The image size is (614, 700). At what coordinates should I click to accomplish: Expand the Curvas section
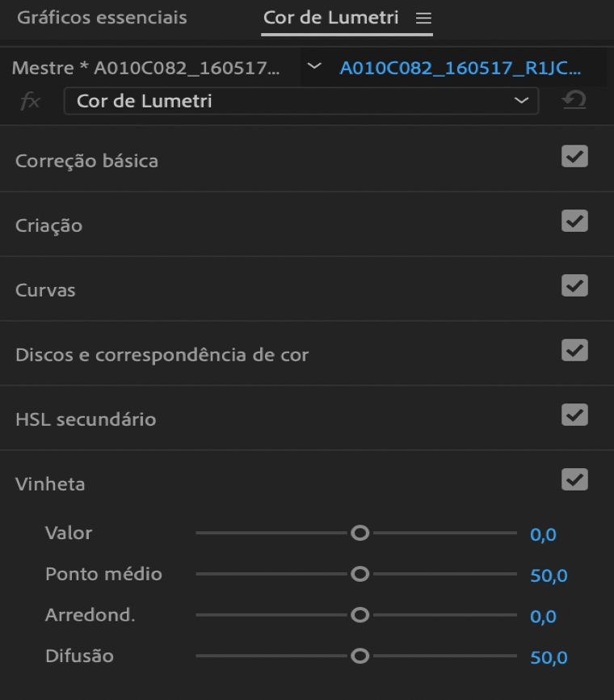(x=44, y=287)
